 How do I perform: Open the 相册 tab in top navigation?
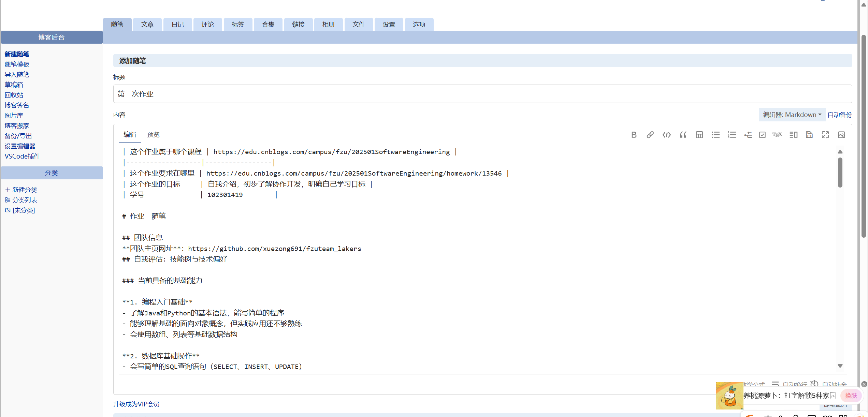[x=328, y=25]
